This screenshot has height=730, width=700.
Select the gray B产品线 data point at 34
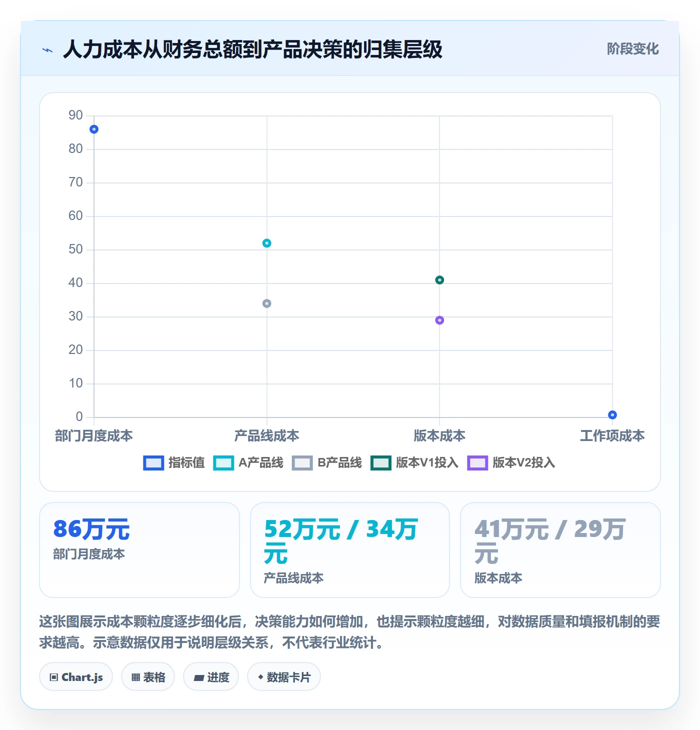tap(267, 303)
